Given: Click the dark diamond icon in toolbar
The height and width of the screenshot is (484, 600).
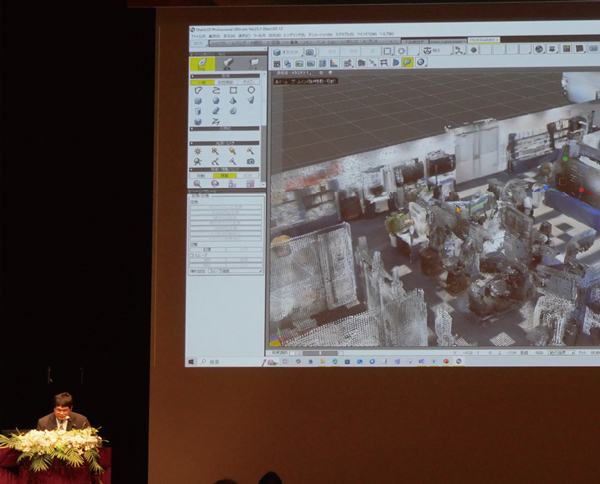Looking at the screenshot, I should [x=474, y=50].
